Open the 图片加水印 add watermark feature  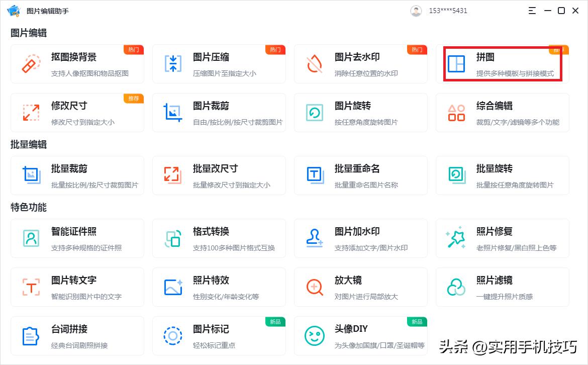(360, 238)
